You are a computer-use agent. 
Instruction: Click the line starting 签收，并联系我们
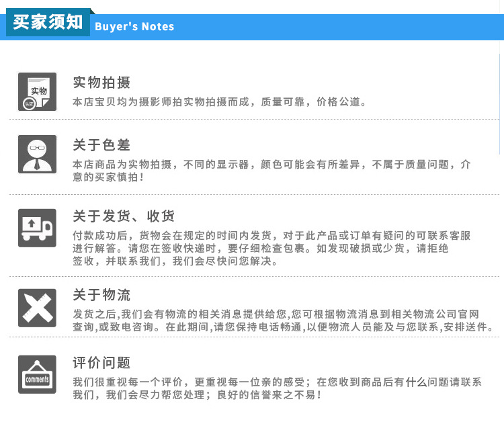pyautogui.click(x=175, y=261)
